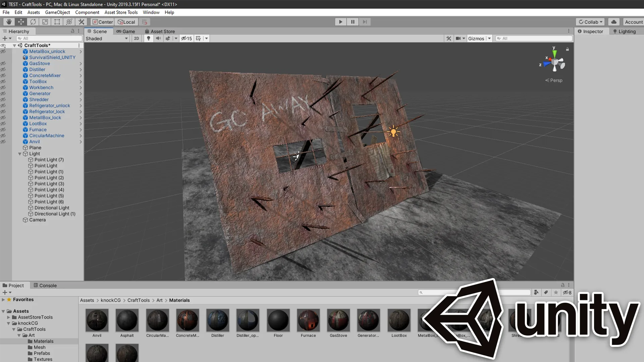The width and height of the screenshot is (644, 362).
Task: Collapse the knockCG folder
Action: tap(9, 323)
